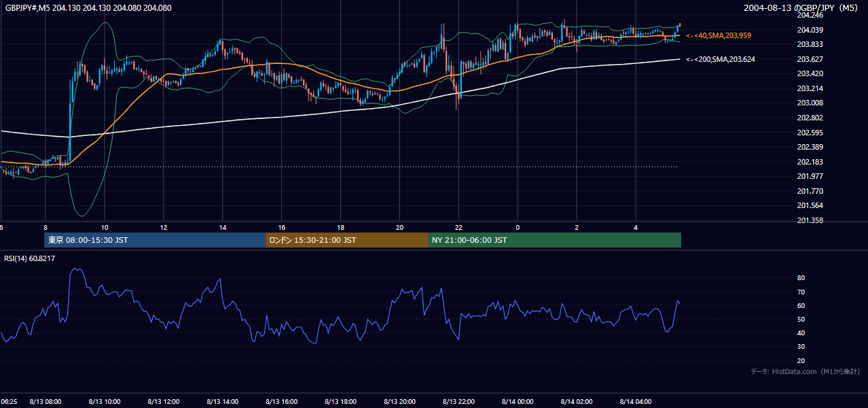Click price axis value 204.246

point(810,15)
